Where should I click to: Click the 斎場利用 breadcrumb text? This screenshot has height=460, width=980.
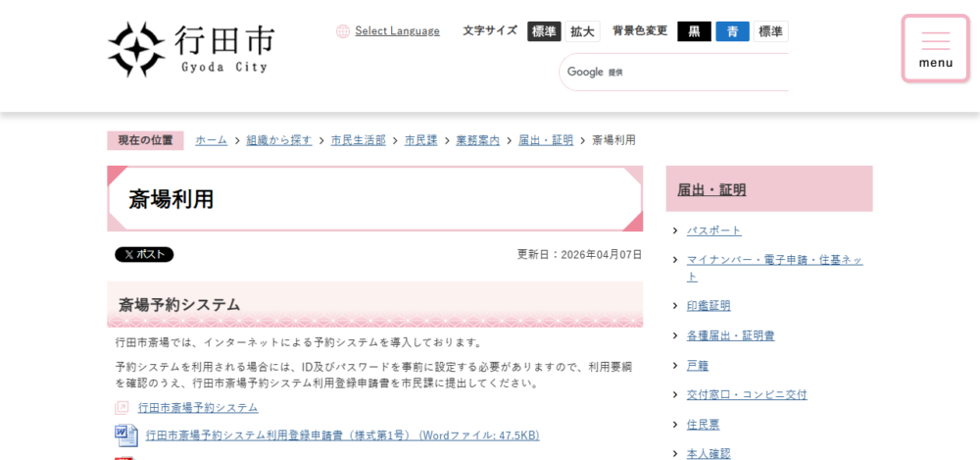[613, 140]
